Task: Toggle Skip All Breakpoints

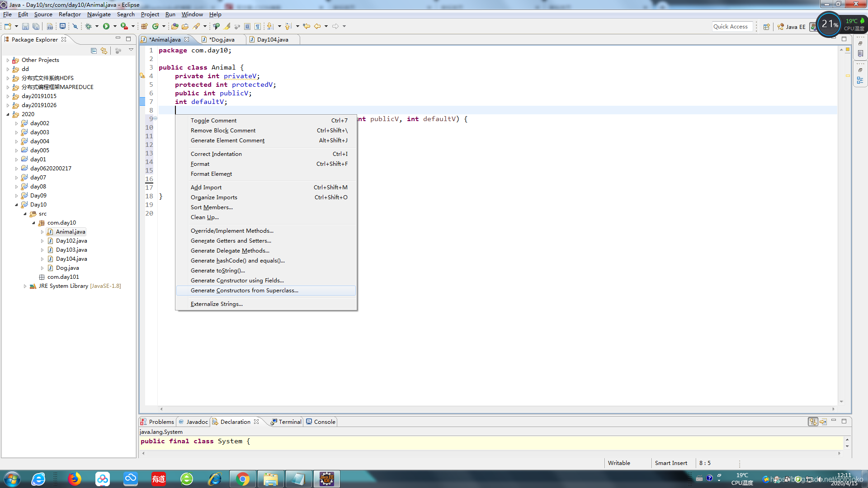Action: pyautogui.click(x=75, y=26)
